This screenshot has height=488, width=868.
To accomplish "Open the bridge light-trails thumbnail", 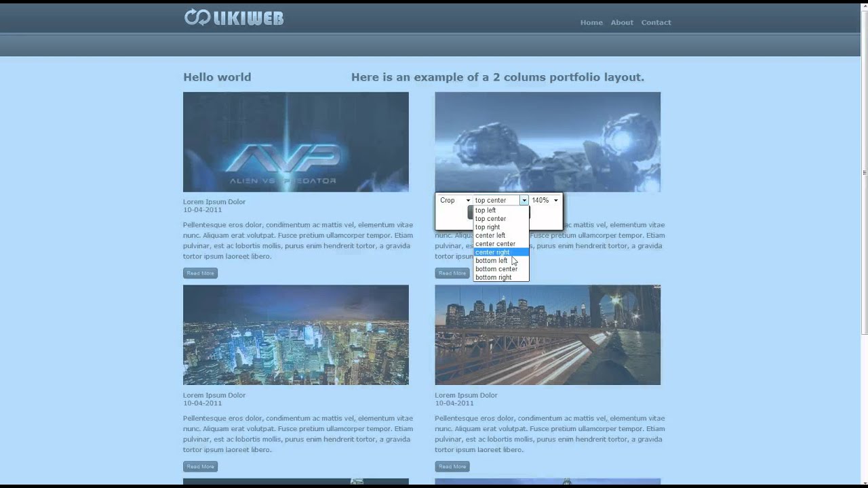I will (x=547, y=335).
